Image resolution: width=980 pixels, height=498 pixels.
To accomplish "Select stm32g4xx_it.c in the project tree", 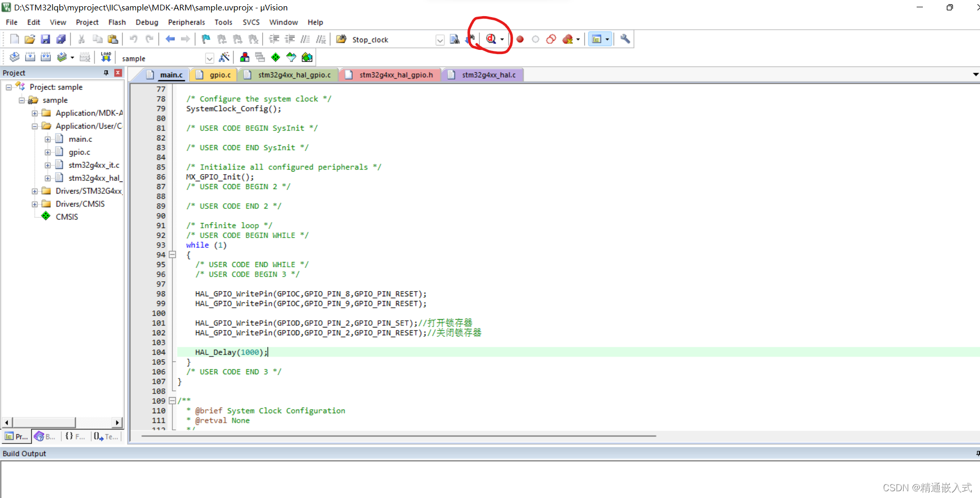I will [94, 165].
